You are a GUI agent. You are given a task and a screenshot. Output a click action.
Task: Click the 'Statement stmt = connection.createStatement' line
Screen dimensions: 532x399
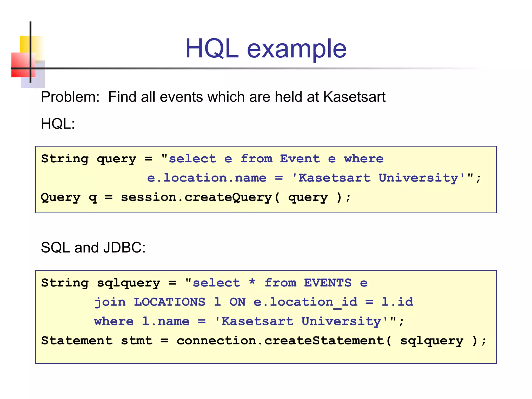tap(263, 341)
